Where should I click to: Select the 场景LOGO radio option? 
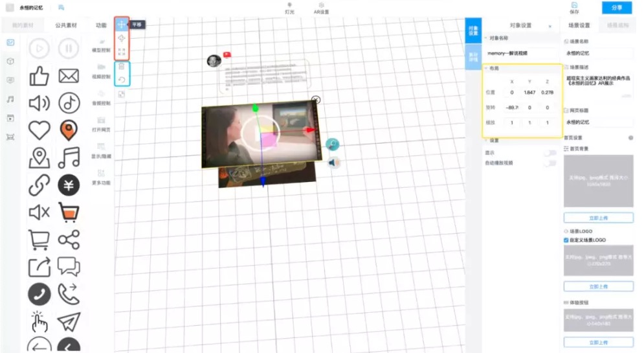[x=566, y=231]
